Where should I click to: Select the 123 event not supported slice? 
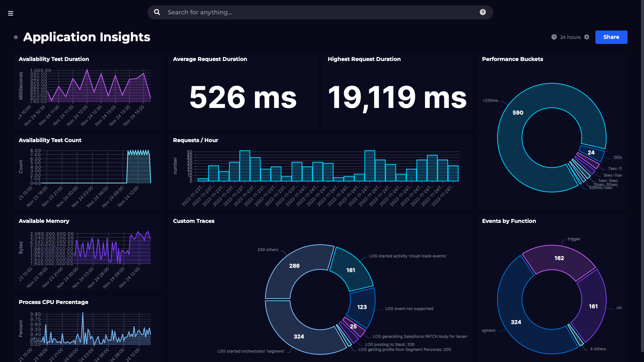[362, 307]
